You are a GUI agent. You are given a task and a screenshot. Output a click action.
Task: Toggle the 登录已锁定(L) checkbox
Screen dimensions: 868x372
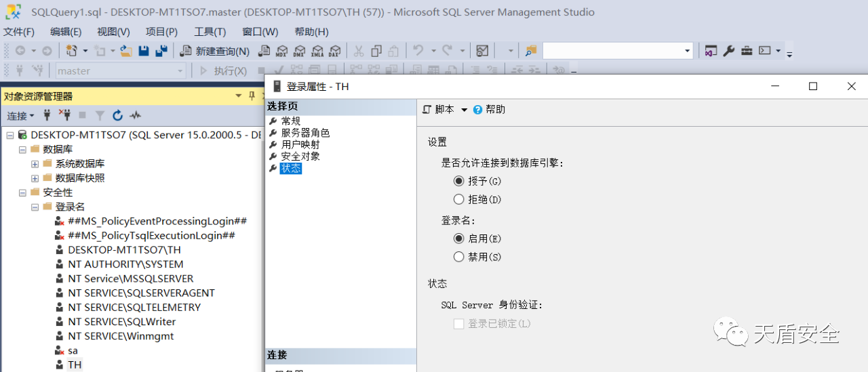[x=459, y=324]
